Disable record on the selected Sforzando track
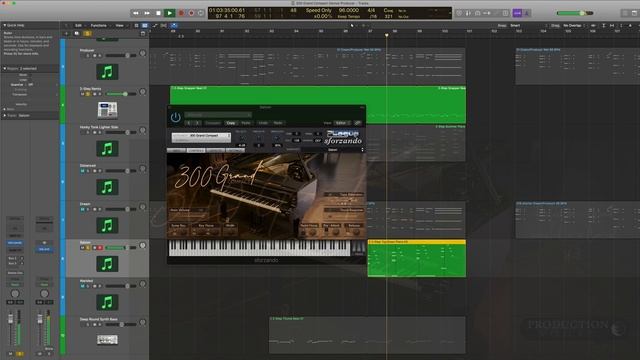The width and height of the screenshot is (640, 360). 100,248
